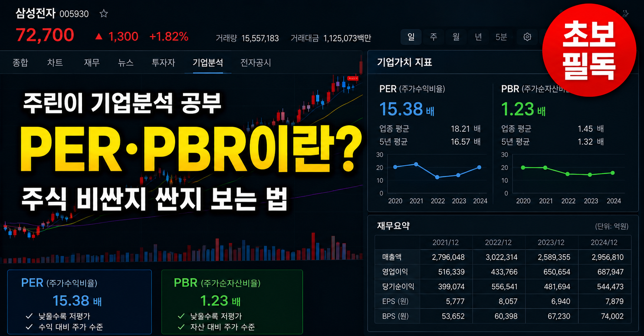Click checkmark beside 자산 대비 주가 수준

tap(181, 327)
